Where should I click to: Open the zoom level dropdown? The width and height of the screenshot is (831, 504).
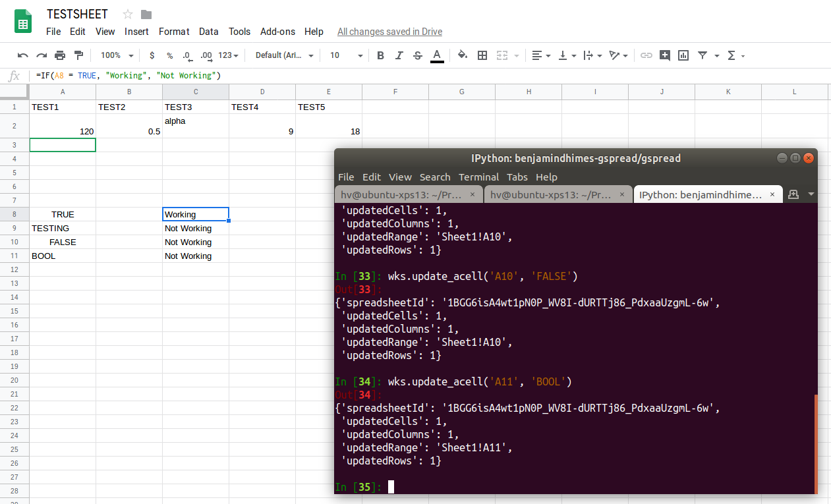pyautogui.click(x=115, y=55)
